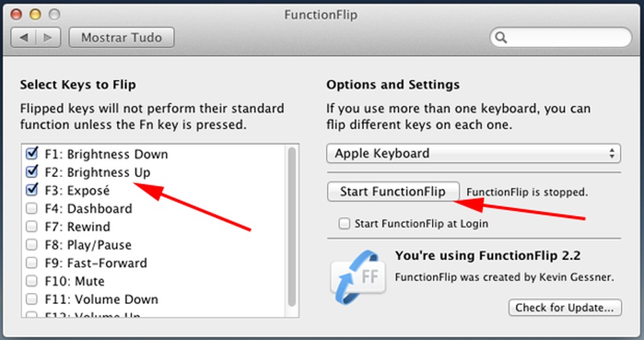Go forward with the right arrow

pos(49,37)
